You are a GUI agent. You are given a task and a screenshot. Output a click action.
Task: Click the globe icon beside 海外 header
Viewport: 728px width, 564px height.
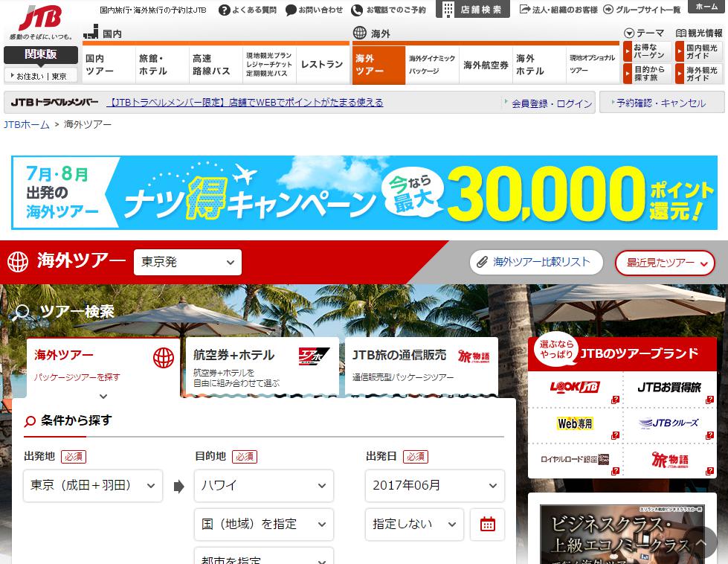click(x=360, y=33)
